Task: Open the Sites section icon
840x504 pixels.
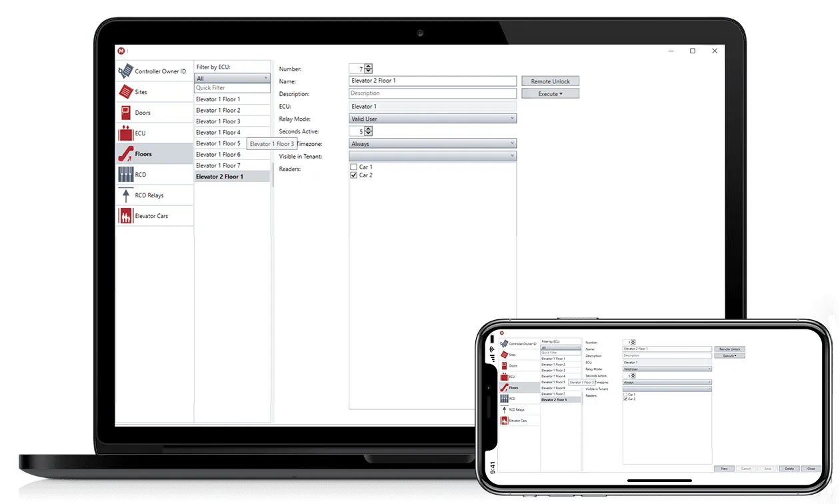Action: [x=125, y=92]
